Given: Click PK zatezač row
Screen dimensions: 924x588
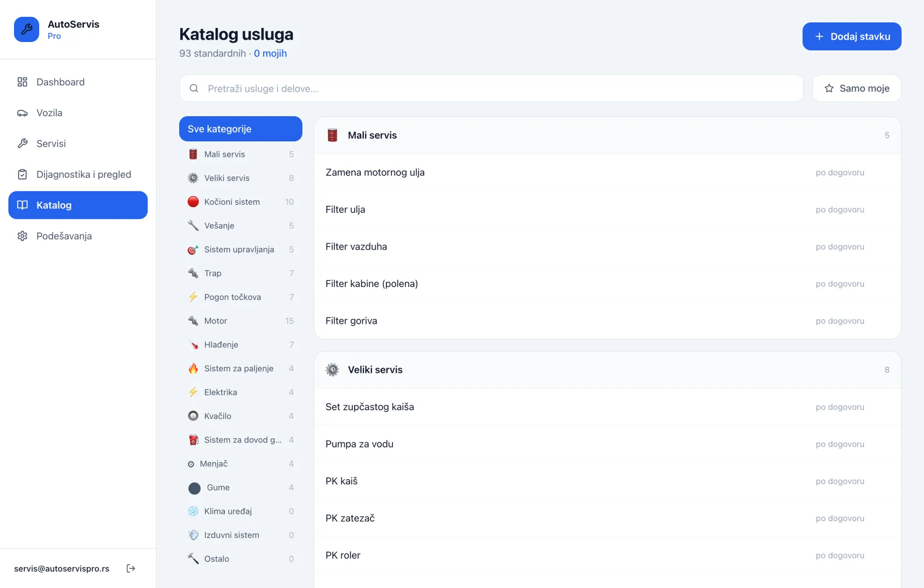Looking at the screenshot, I should [607, 518].
